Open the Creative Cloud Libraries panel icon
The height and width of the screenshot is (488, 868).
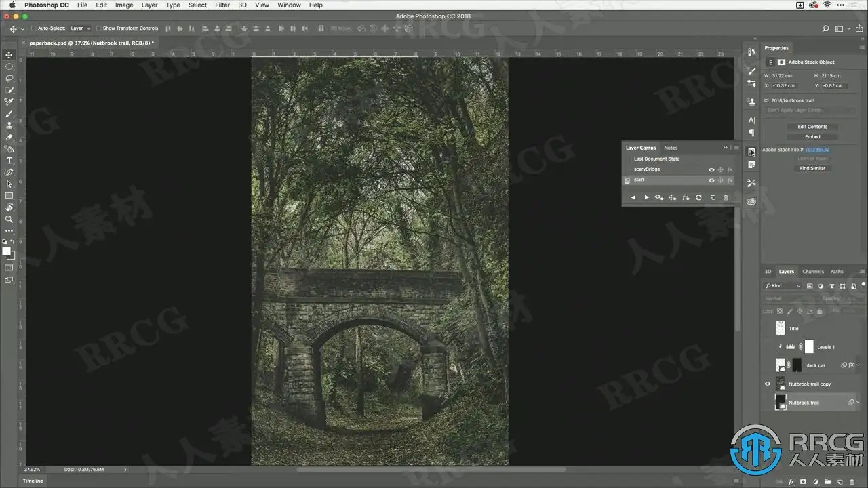coord(751,201)
